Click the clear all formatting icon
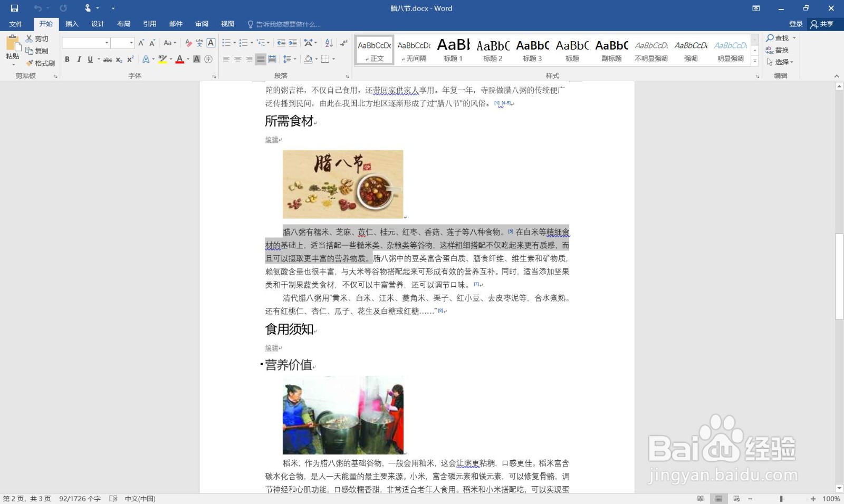This screenshot has width=844, height=504. pyautogui.click(x=188, y=43)
